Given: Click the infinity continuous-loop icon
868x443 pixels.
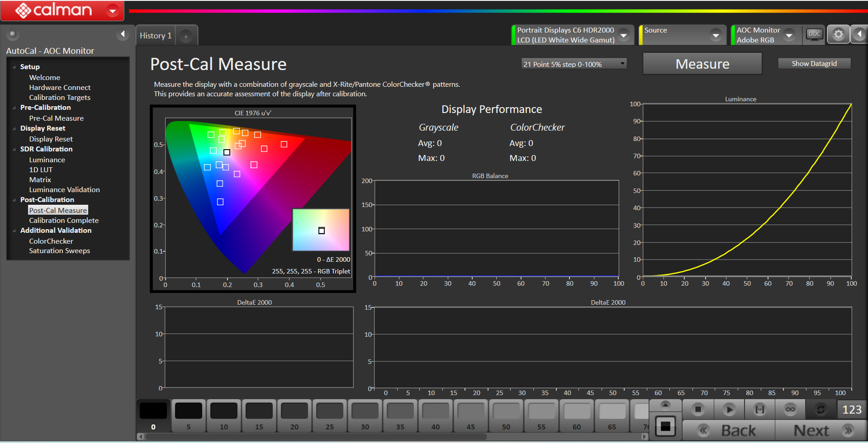Looking at the screenshot, I should click(x=790, y=410).
